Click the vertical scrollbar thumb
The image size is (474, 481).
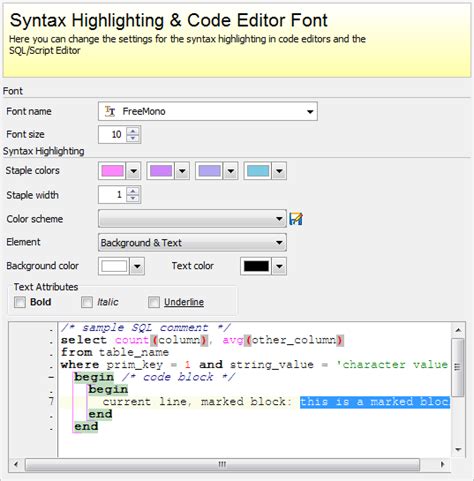458,367
